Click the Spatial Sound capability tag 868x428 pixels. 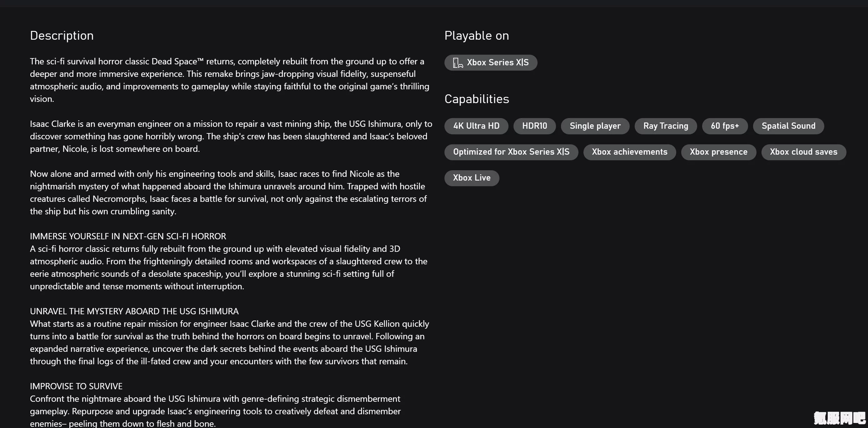pos(788,126)
